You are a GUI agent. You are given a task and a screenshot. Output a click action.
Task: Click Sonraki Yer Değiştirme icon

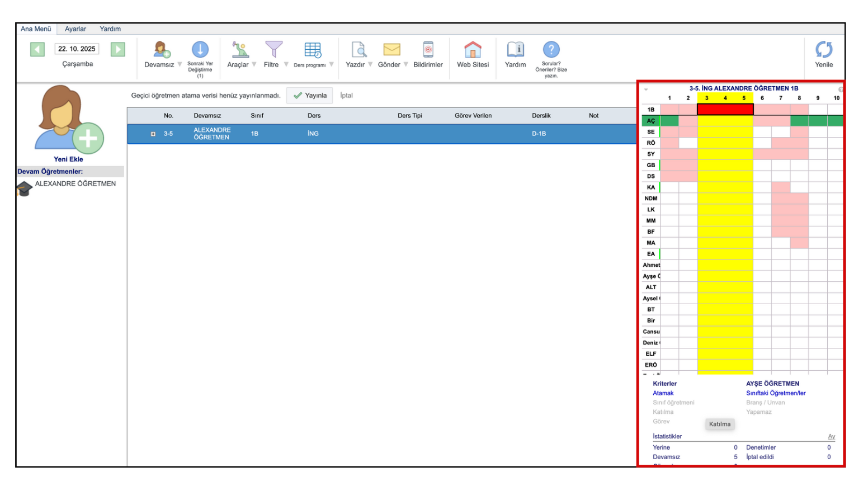tap(200, 50)
